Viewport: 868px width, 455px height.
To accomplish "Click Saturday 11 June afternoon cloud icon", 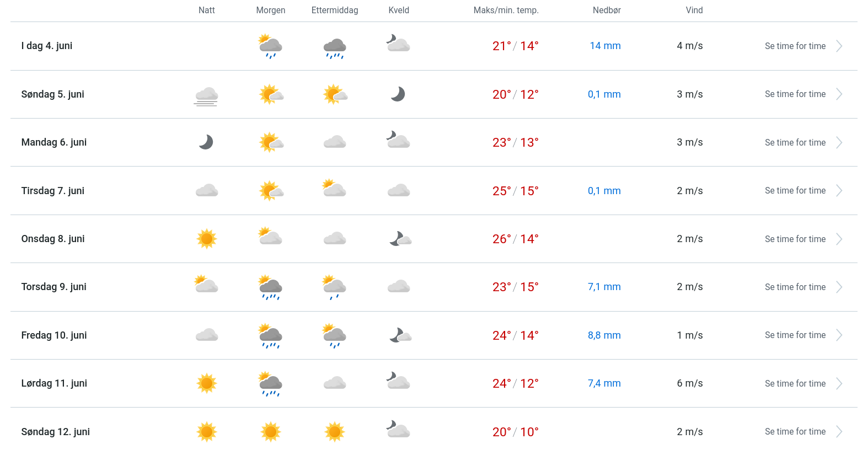I will [x=335, y=383].
